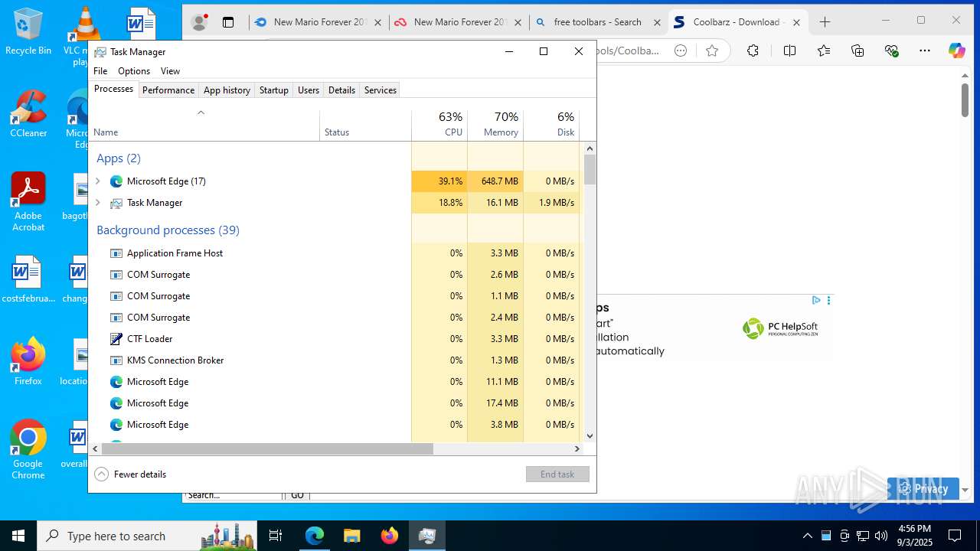Sort processes by Name column header
The height and width of the screenshot is (551, 980).
tap(204, 125)
